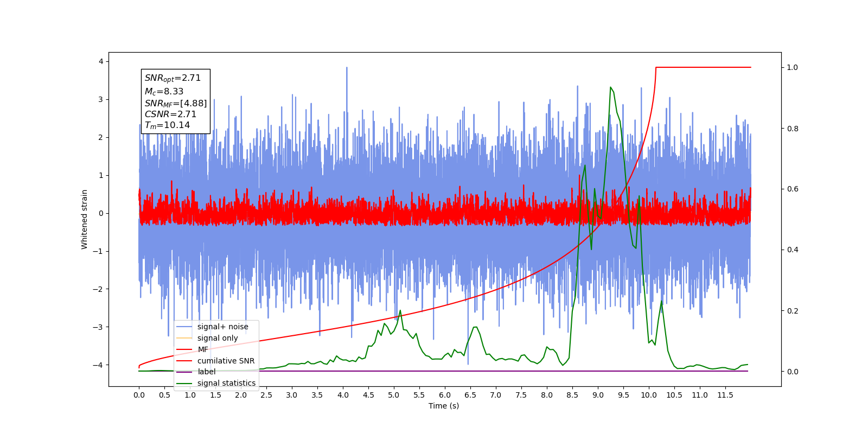
Task: Click the right y-axis tick label 0.6
Action: coord(793,189)
